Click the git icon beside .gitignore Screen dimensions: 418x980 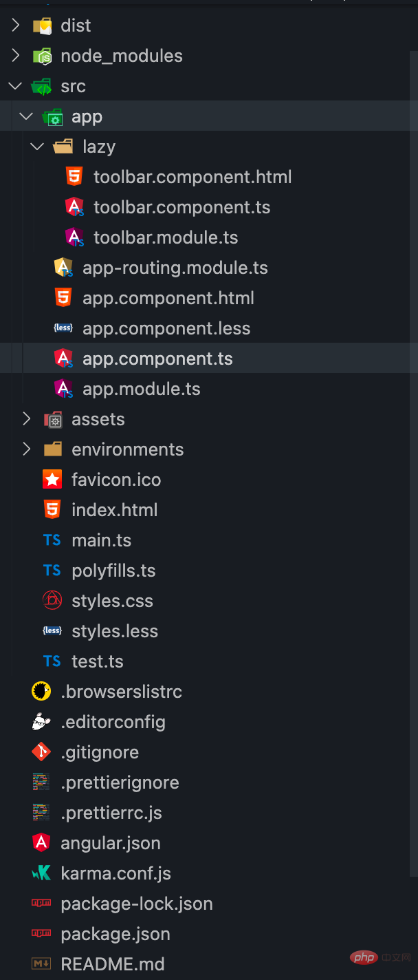[x=41, y=752]
